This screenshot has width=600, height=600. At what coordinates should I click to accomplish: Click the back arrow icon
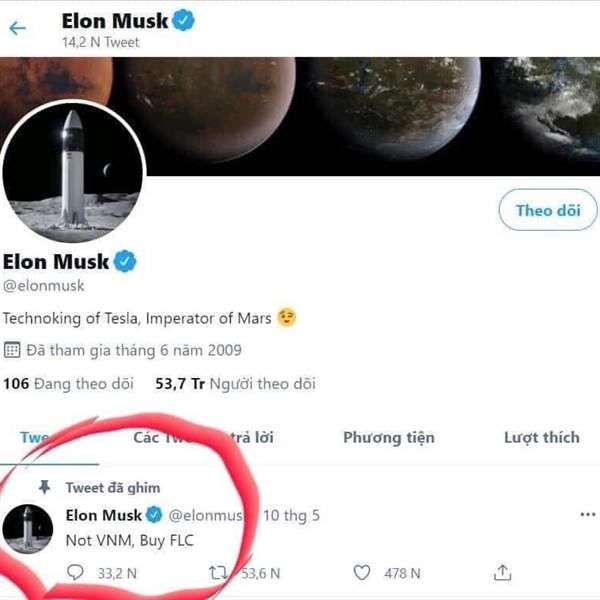(17, 28)
